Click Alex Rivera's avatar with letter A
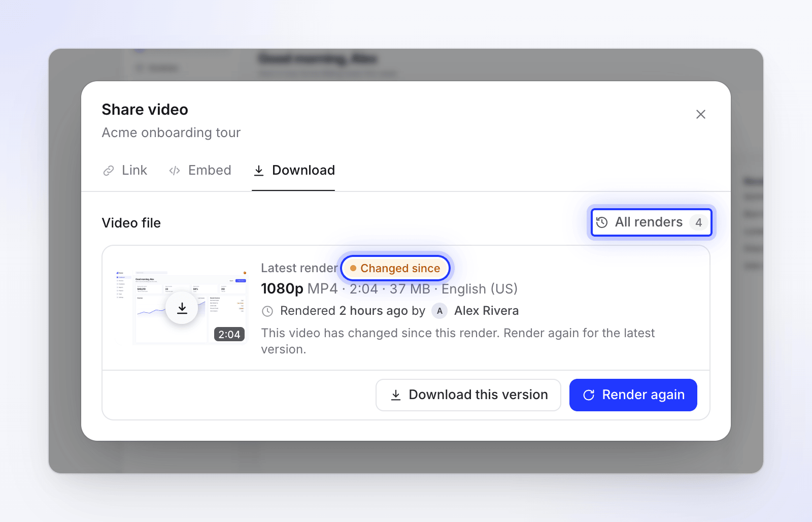Screen dimensions: 812x522 439,311
